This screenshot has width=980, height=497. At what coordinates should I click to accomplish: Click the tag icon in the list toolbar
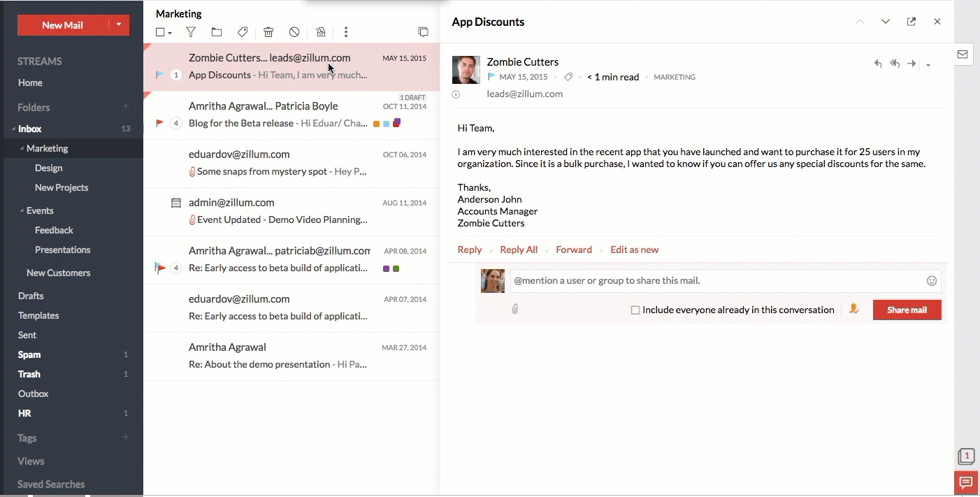243,32
